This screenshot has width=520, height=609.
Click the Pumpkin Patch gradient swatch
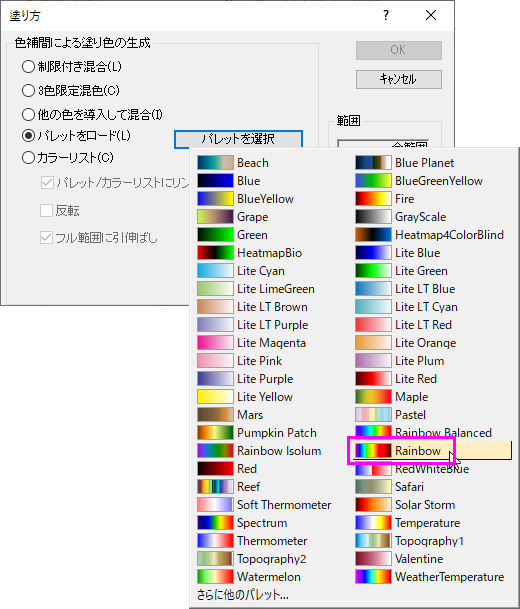(x=215, y=433)
